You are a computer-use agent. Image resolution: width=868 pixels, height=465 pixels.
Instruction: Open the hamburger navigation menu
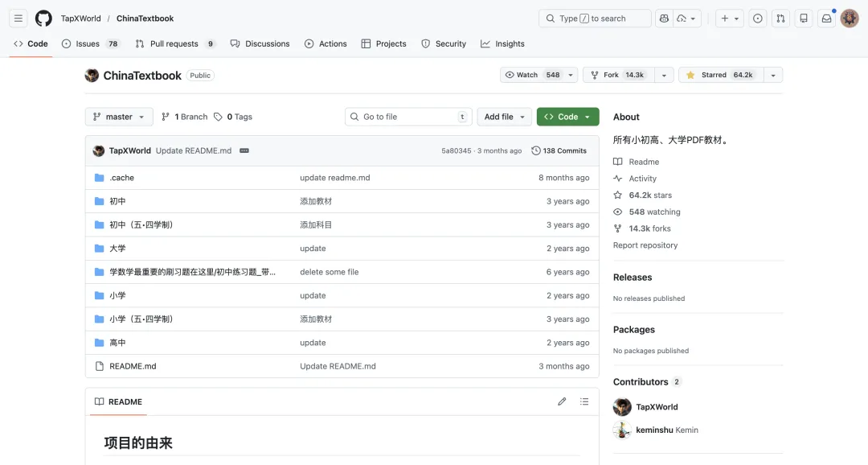coord(18,19)
